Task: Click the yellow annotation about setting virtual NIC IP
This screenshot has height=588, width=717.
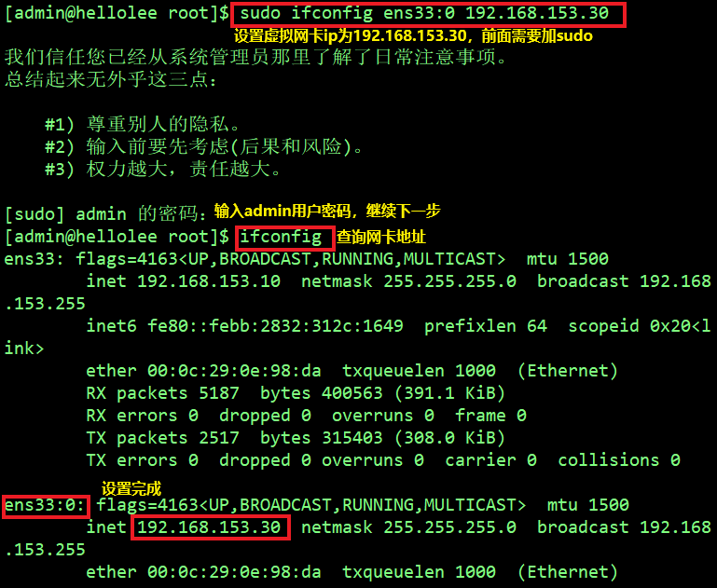Action: click(x=413, y=35)
